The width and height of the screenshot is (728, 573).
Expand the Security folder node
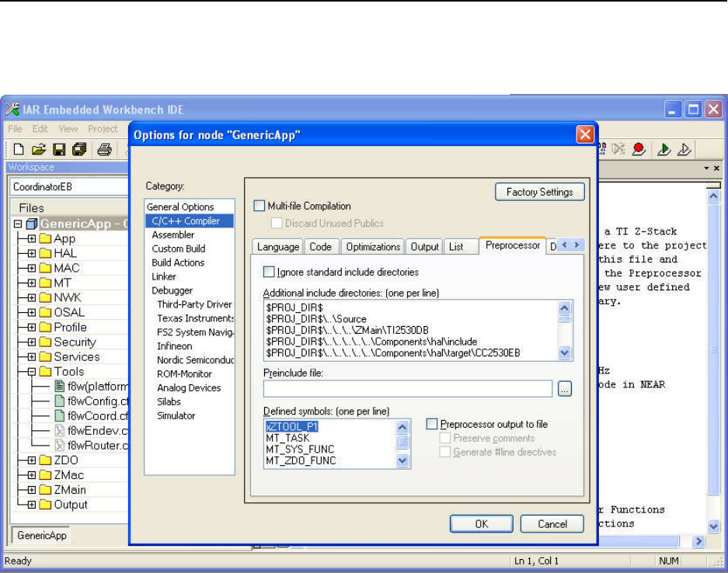pos(32,342)
